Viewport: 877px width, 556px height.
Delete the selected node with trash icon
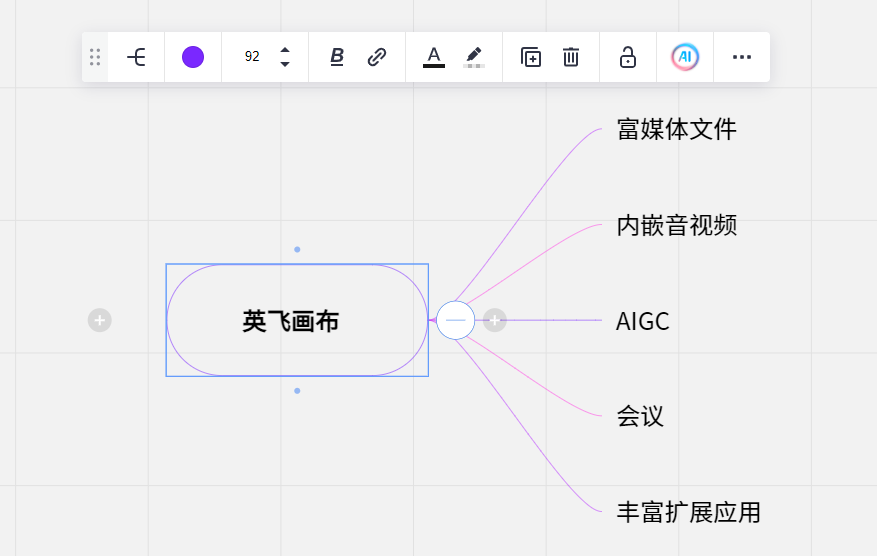pyautogui.click(x=570, y=57)
